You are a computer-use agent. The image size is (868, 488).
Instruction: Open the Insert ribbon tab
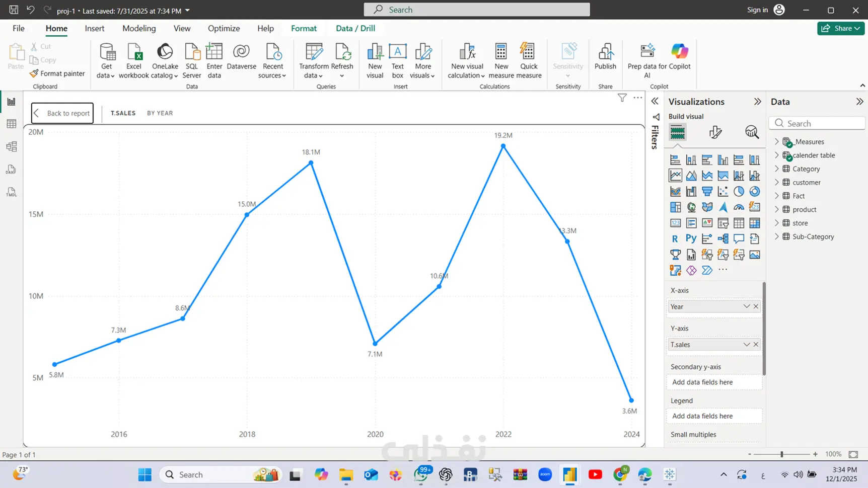[95, 28]
